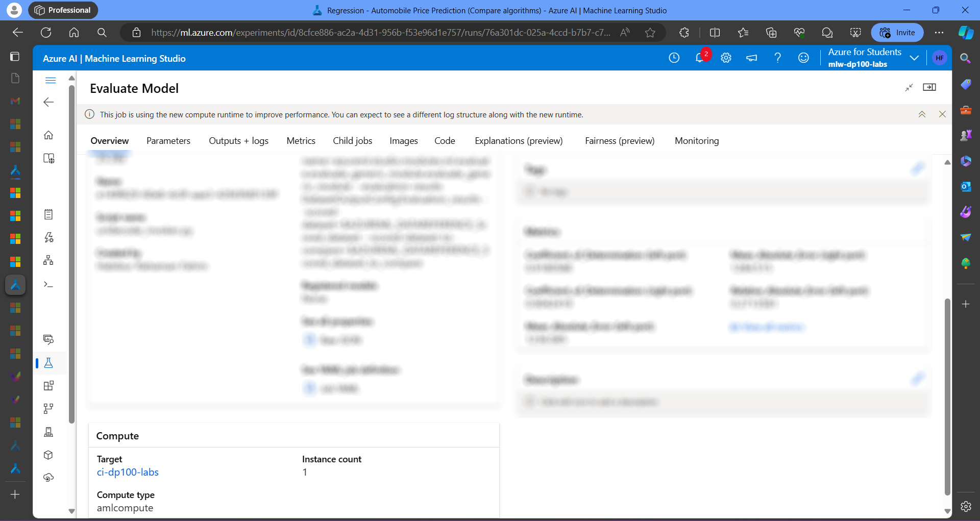Open the Designer icon in the sidebar
Image resolution: width=980 pixels, height=521 pixels.
[x=48, y=260]
